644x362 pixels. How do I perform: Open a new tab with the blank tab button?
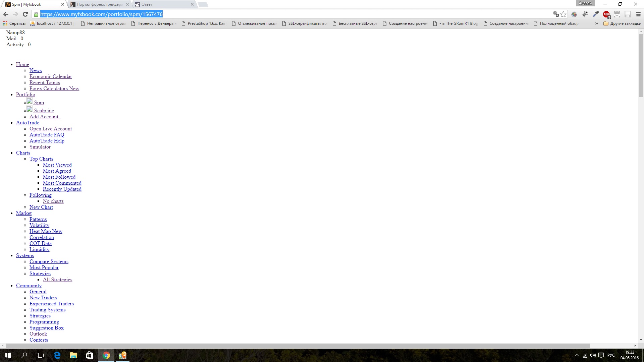point(203,4)
